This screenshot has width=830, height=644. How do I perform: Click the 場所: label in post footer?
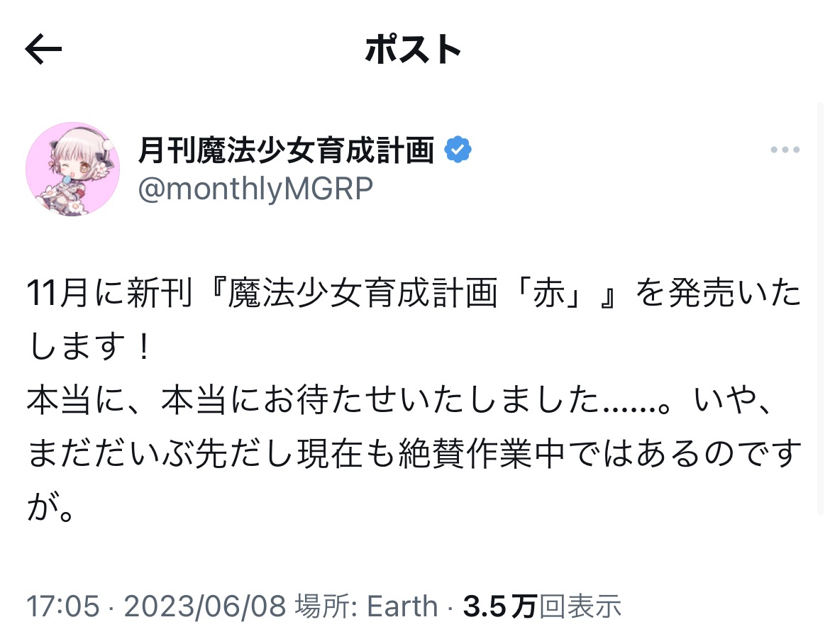point(326,606)
